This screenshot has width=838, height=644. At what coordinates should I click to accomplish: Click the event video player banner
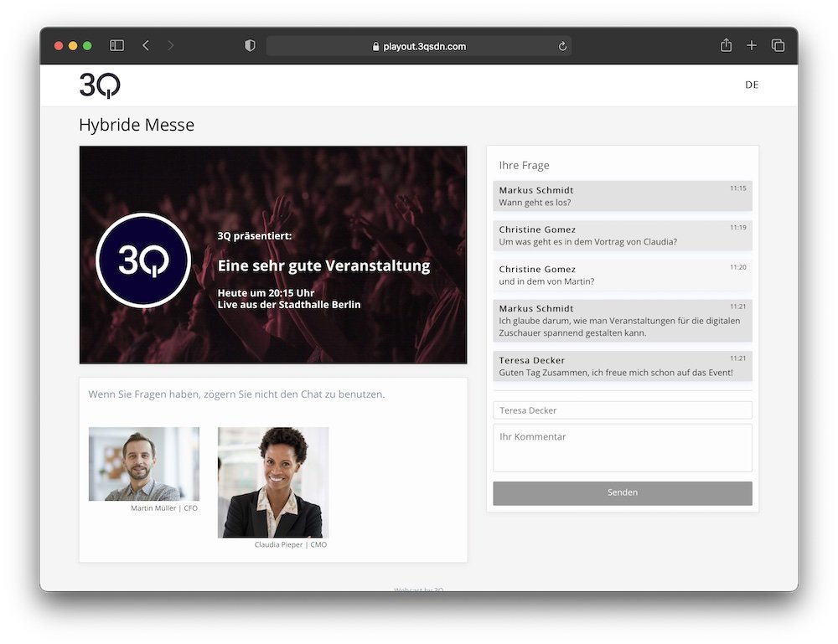point(273,255)
